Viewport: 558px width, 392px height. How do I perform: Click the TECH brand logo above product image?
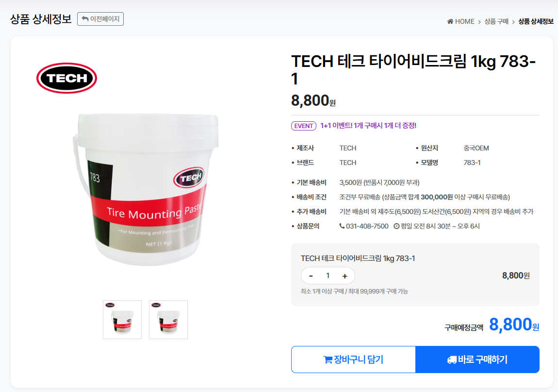coord(66,78)
